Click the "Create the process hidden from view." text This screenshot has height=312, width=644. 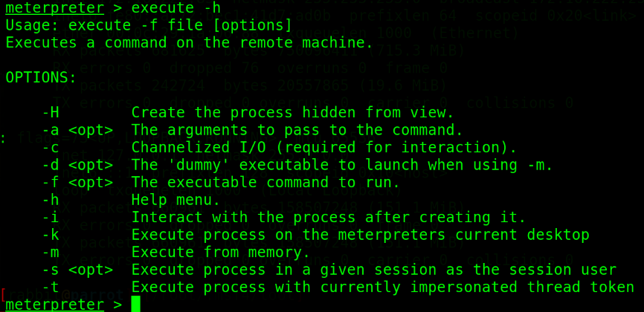pyautogui.click(x=292, y=113)
